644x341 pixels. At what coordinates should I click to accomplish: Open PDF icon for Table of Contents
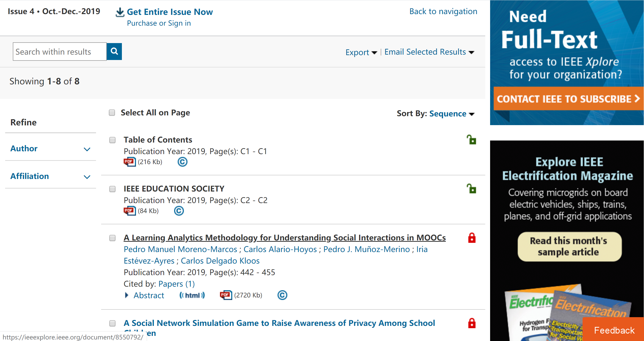[x=130, y=162]
